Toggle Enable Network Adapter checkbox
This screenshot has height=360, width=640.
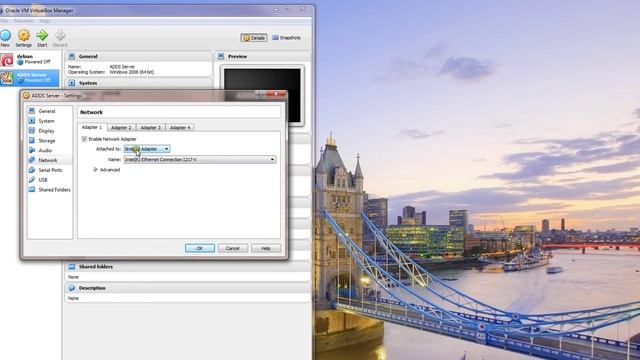pyautogui.click(x=84, y=139)
